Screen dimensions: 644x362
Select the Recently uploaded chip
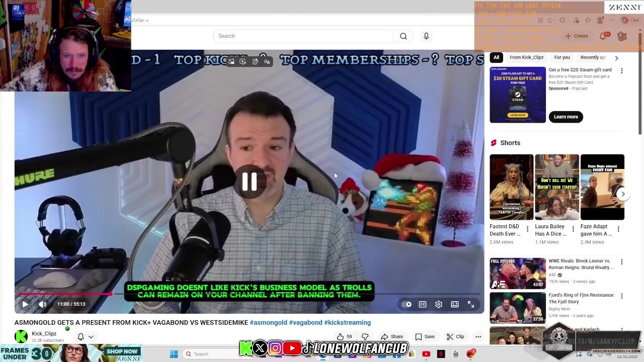tap(593, 57)
